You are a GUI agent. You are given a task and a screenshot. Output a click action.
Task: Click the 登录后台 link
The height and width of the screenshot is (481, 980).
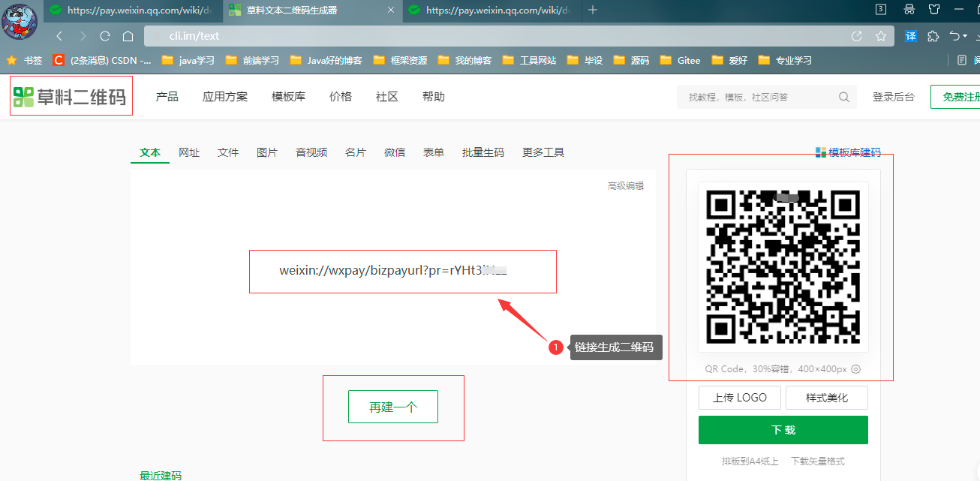(x=894, y=97)
